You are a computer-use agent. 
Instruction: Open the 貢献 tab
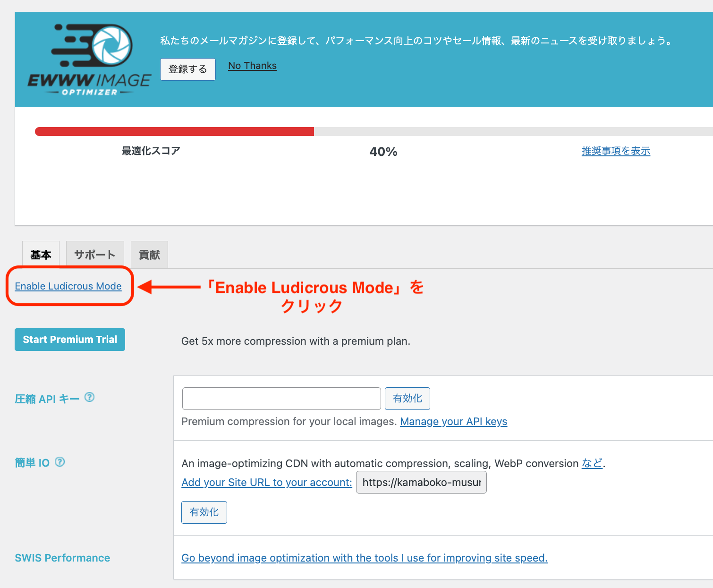(x=149, y=255)
